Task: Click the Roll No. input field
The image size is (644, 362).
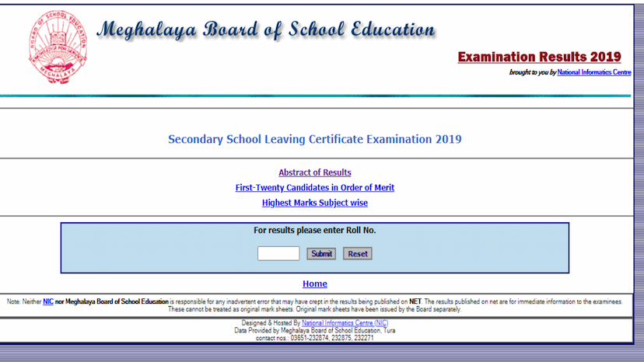Action: point(278,253)
